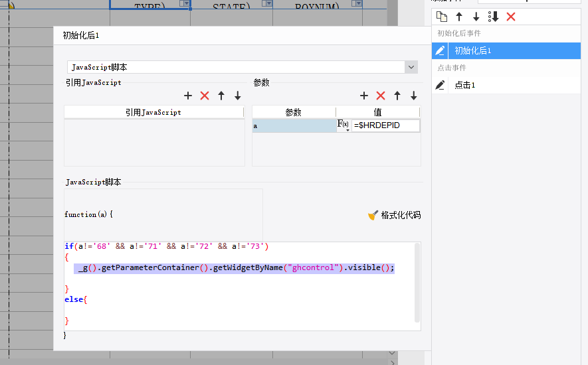Click 格式化代码 format code button

pyautogui.click(x=401, y=215)
